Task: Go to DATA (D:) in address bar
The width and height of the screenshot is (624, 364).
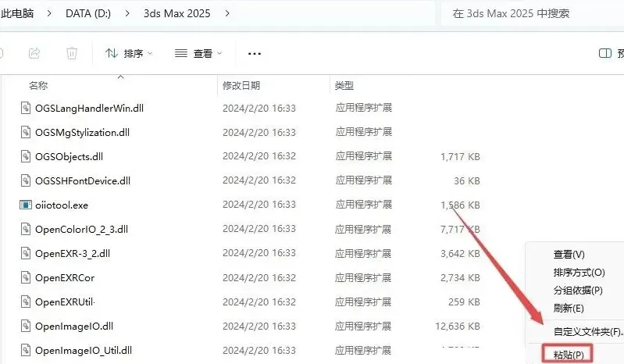Action: pos(88,13)
